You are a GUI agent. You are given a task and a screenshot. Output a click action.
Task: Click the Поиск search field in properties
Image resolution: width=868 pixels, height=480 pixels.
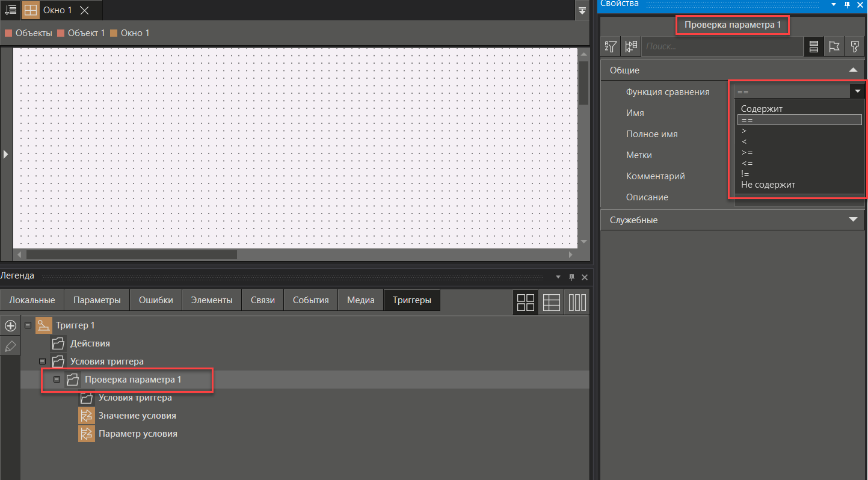tap(722, 46)
